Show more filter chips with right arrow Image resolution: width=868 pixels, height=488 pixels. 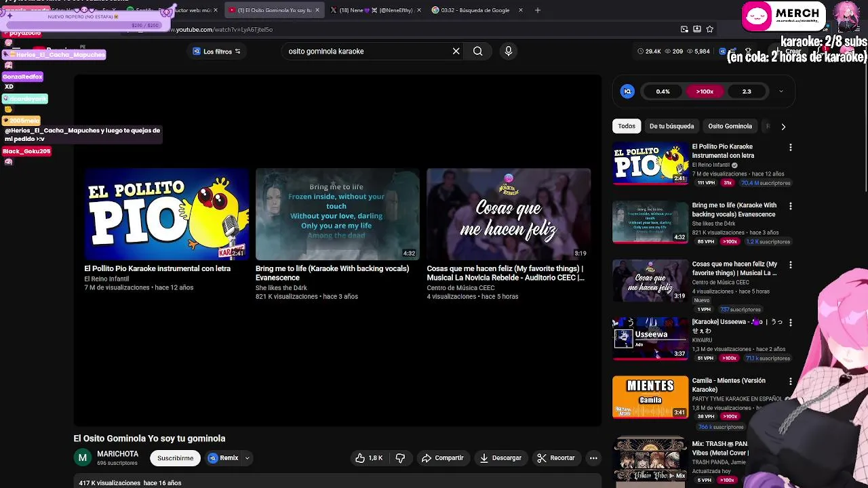(x=783, y=127)
